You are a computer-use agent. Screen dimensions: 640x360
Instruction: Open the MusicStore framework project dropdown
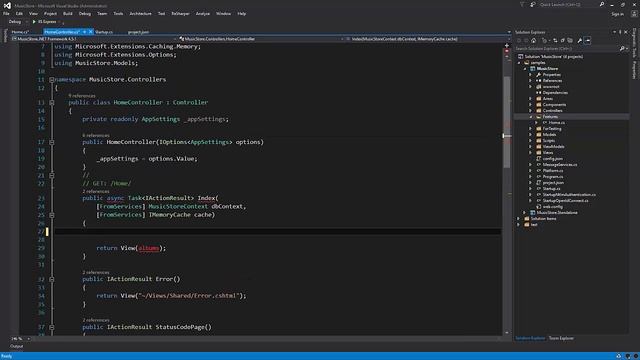(x=94, y=39)
